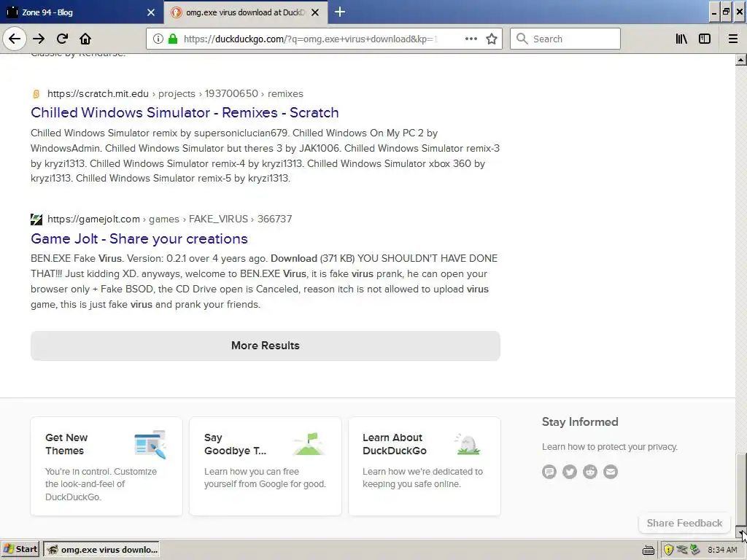Open Game Jolt - Share your creations result
The width and height of the screenshot is (747, 560).
[139, 238]
